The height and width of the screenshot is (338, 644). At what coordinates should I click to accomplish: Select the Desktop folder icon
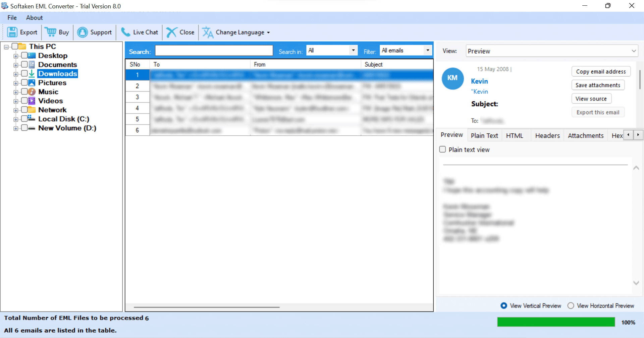pyautogui.click(x=32, y=55)
